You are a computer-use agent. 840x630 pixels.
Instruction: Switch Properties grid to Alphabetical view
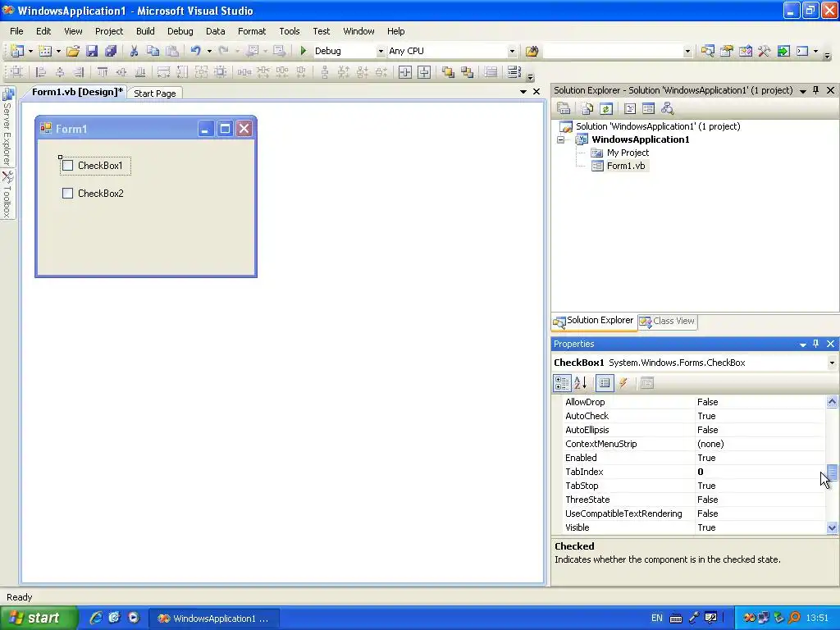tap(581, 383)
